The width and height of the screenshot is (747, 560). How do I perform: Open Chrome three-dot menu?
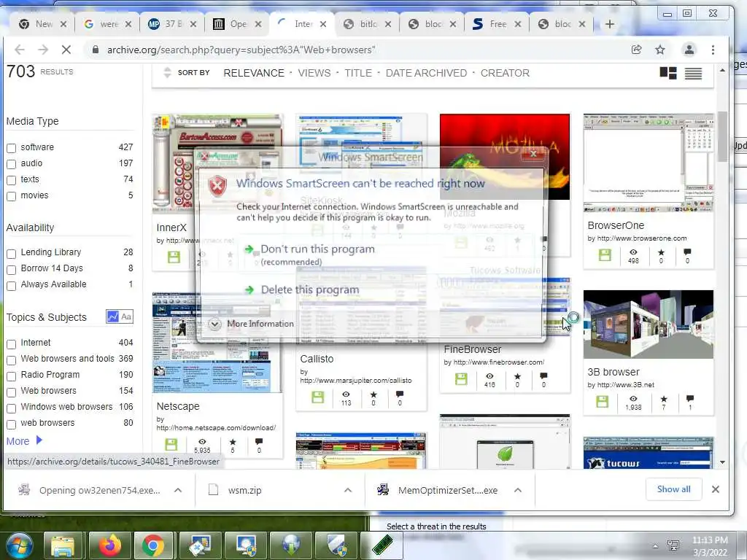(x=713, y=50)
